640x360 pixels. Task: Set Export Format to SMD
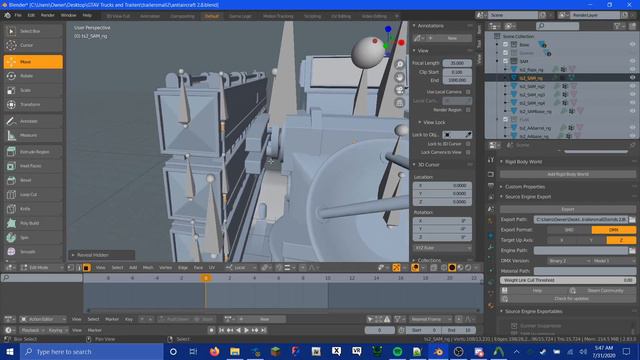[569, 230]
